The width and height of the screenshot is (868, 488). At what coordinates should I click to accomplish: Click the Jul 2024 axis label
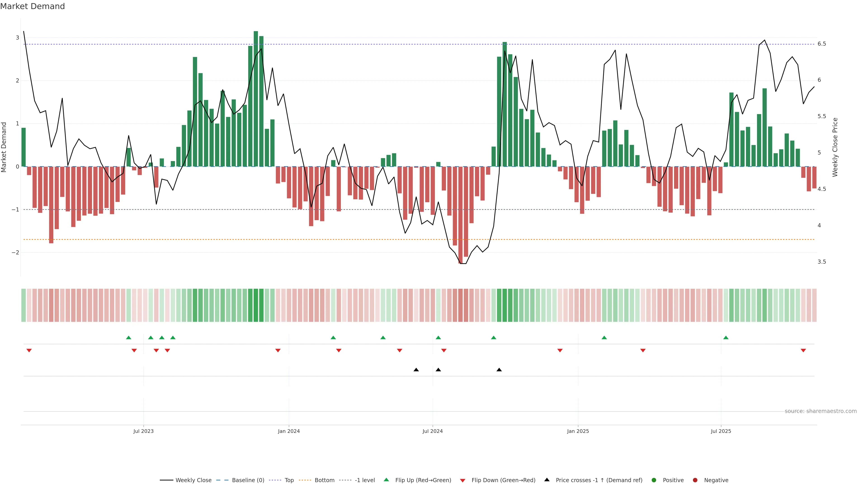(433, 431)
